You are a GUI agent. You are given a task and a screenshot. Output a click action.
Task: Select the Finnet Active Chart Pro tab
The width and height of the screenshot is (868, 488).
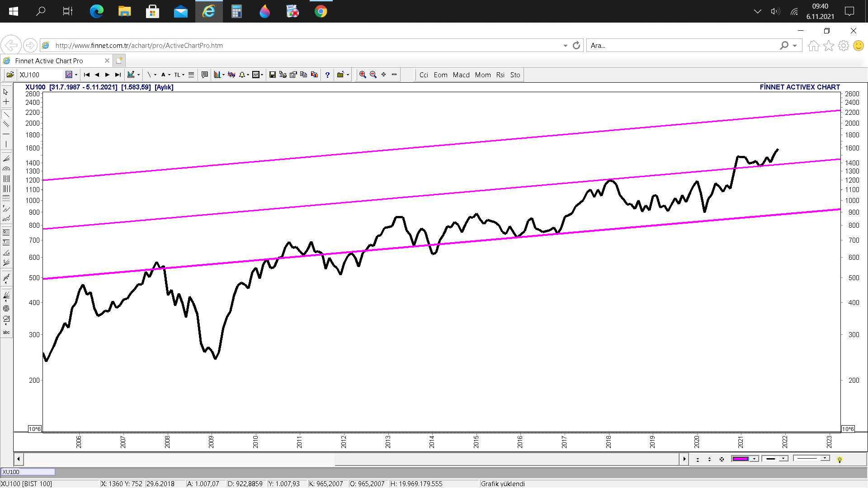click(x=49, y=61)
